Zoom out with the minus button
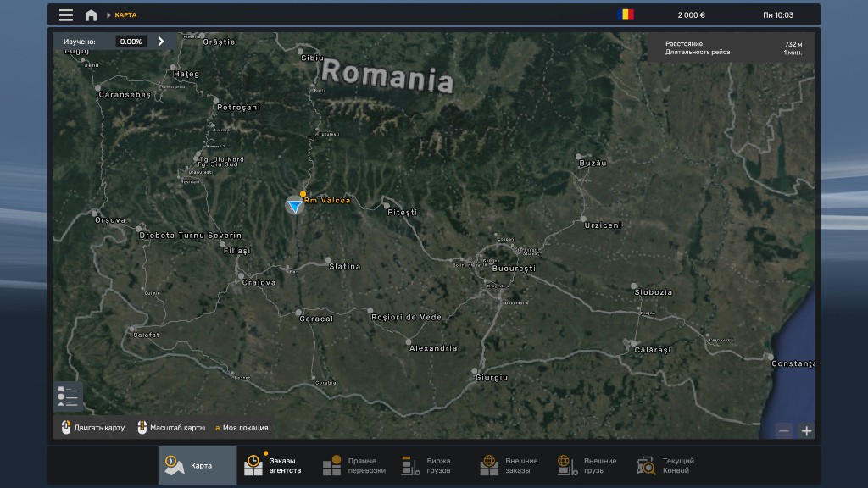Viewport: 868px width, 488px height. coord(784,430)
